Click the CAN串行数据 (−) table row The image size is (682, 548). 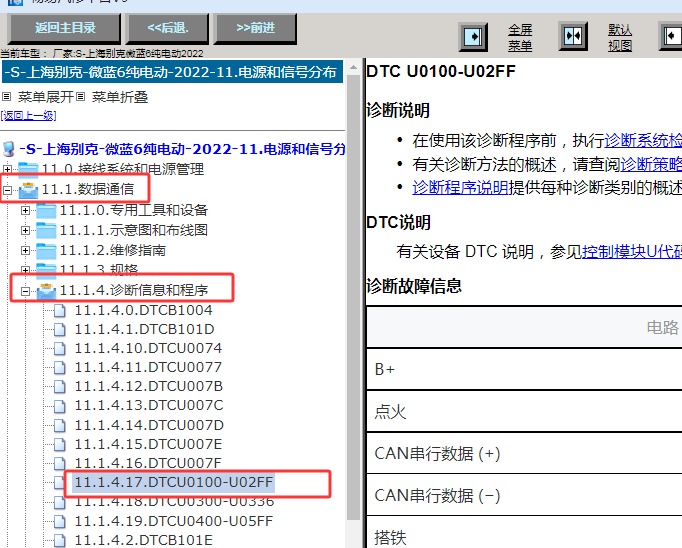(524, 495)
